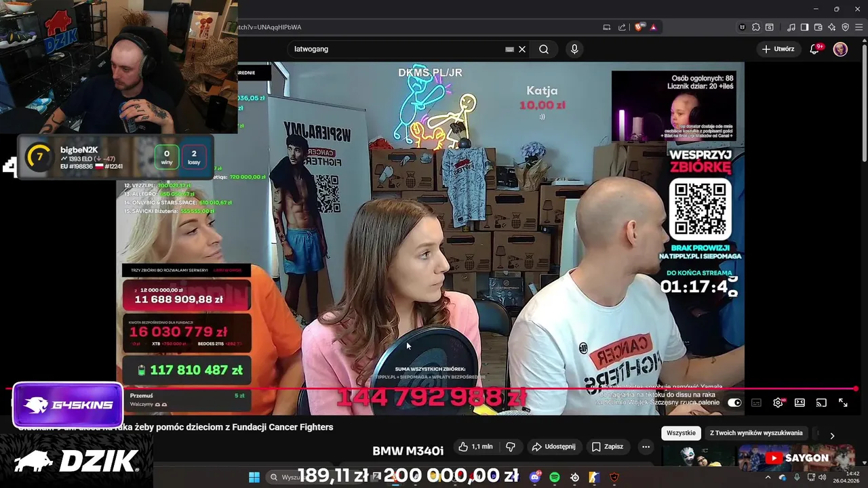Open Discord from the taskbar
Viewport: 868px width, 488px height.
click(535, 477)
